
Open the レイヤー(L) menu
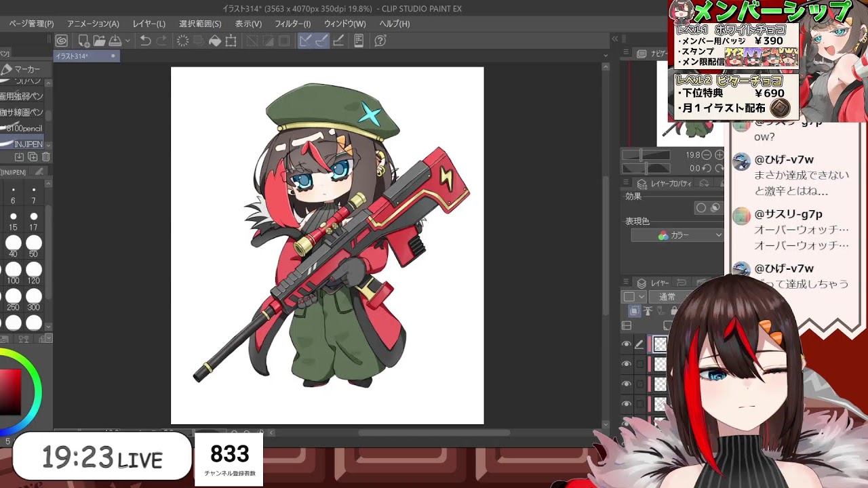point(149,24)
